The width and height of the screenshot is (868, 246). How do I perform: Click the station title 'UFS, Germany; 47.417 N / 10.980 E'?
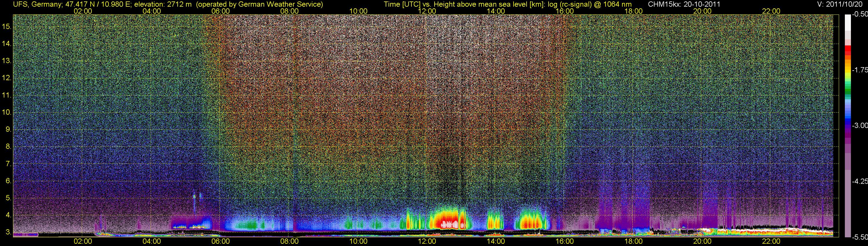pos(72,4)
